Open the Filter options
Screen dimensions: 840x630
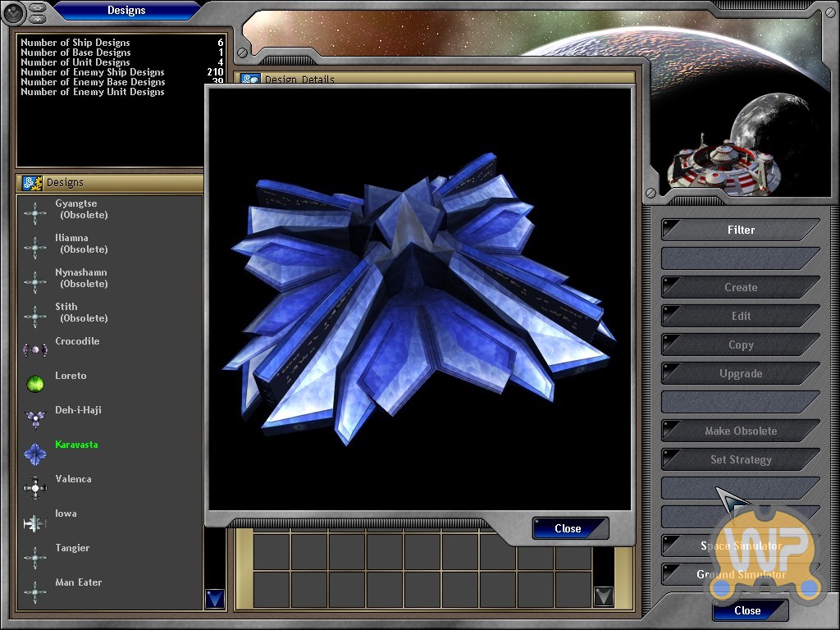740,230
